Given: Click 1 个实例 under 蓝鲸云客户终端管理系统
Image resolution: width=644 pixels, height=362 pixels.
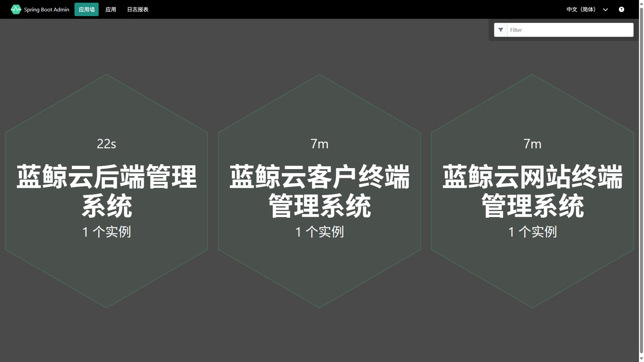Looking at the screenshot, I should [319, 232].
